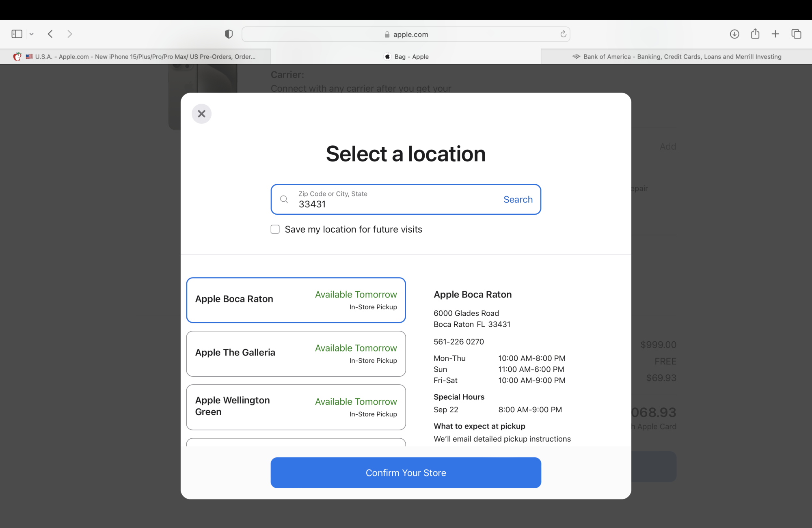The width and height of the screenshot is (812, 528).
Task: Click Search to find nearby stores
Action: tap(518, 200)
